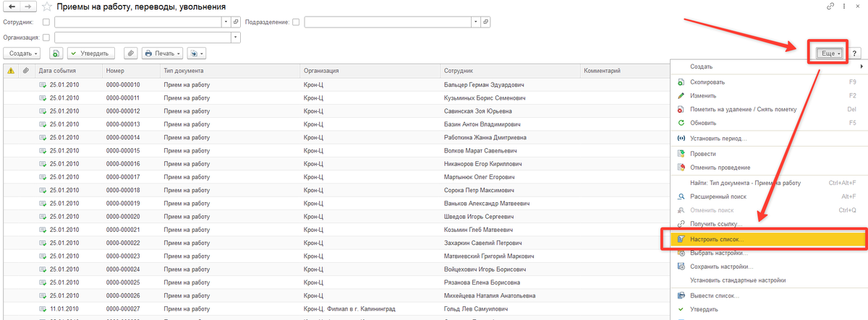Open attached files with the paperclip button
868x320 pixels.
click(x=131, y=53)
